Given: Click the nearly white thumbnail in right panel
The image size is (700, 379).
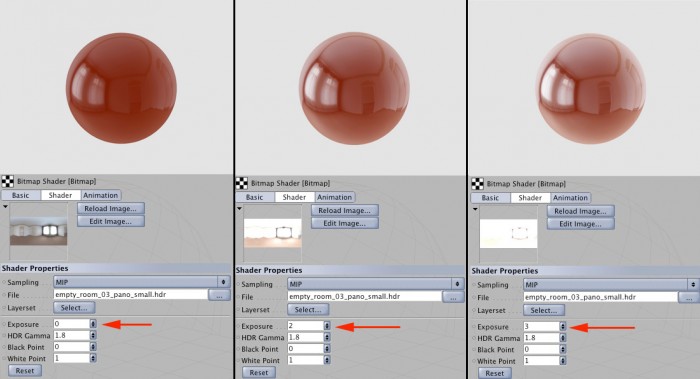Looking at the screenshot, I should point(508,233).
